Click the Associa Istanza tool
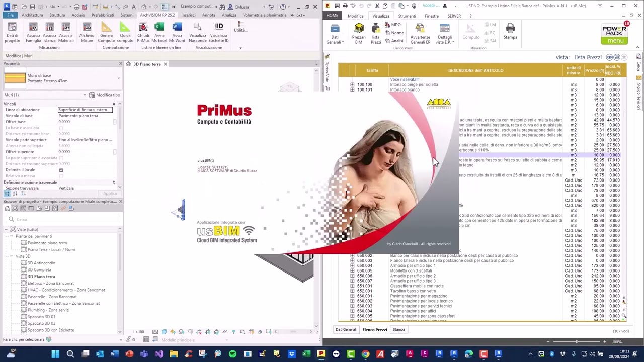The height and width of the screenshot is (362, 644). coord(49,32)
